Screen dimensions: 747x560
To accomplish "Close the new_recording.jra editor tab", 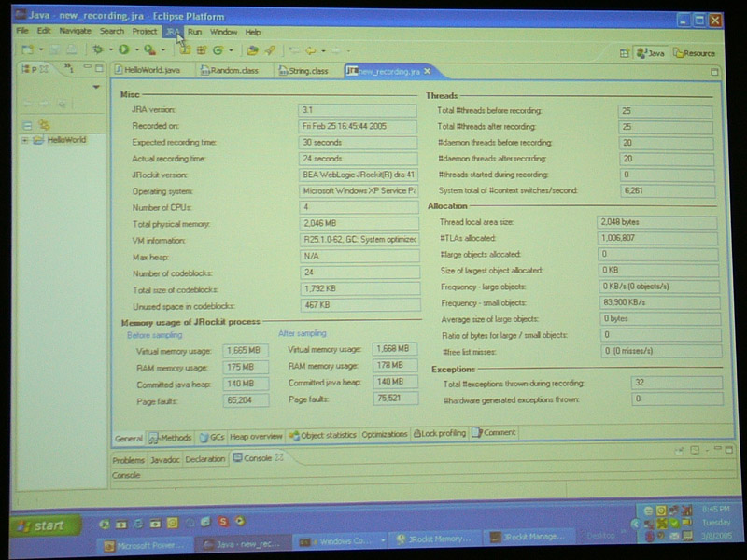I will point(428,71).
